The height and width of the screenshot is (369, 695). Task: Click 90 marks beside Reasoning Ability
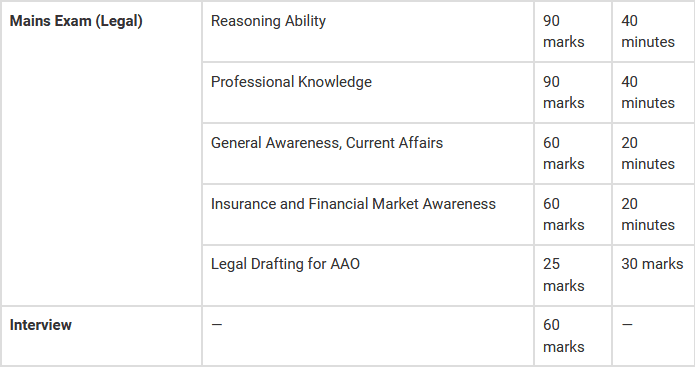[x=563, y=31]
